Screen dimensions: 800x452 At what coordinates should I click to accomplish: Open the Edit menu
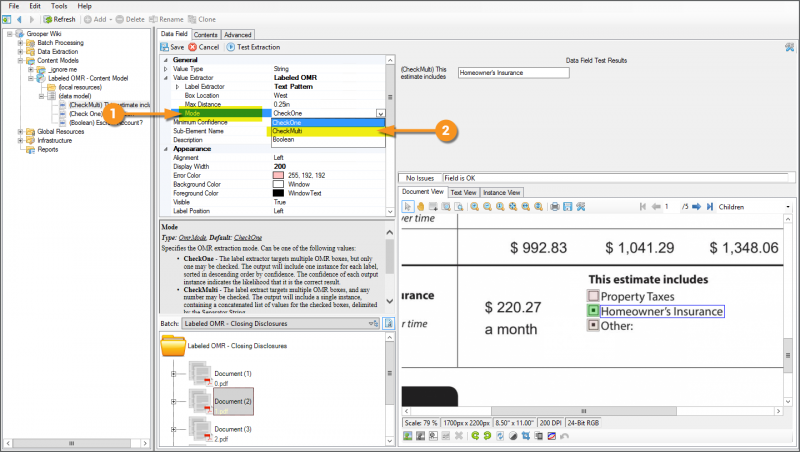pos(35,6)
